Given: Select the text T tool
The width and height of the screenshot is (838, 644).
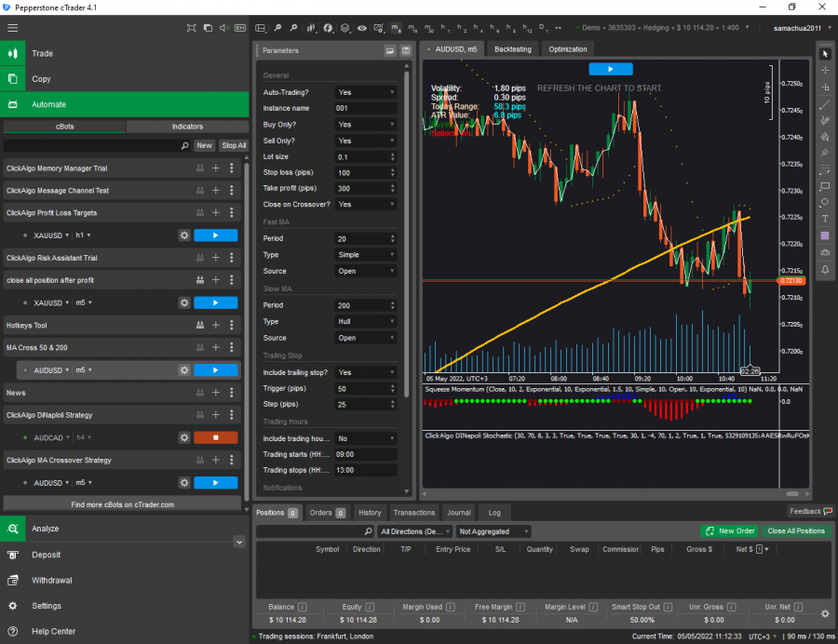Looking at the screenshot, I should pyautogui.click(x=825, y=219).
